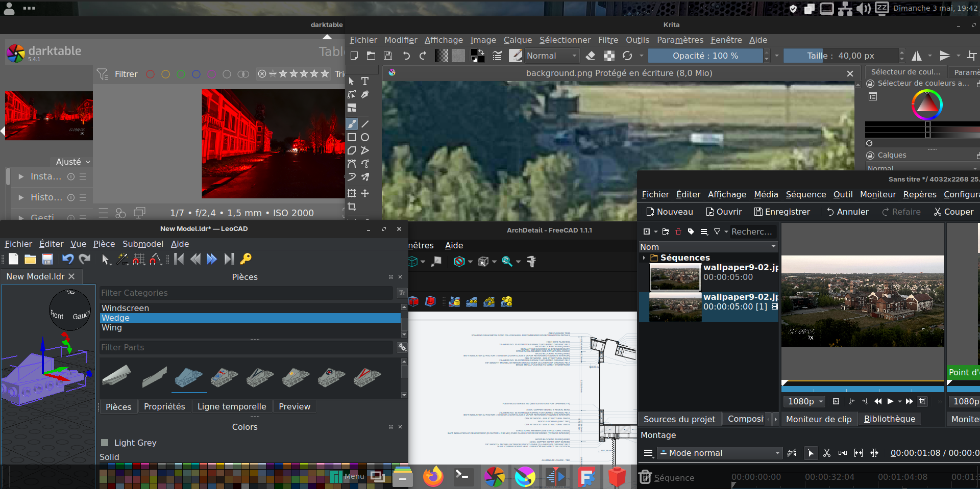Open LeoCAD Submodel menu
This screenshot has height=489, width=980.
(143, 244)
